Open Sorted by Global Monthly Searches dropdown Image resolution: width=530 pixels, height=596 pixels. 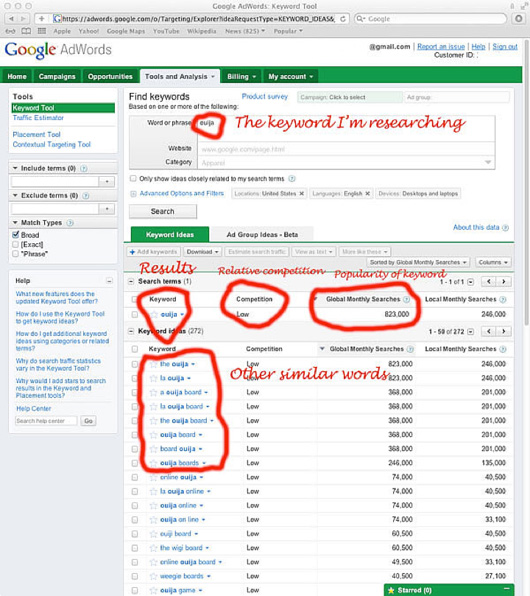point(418,262)
